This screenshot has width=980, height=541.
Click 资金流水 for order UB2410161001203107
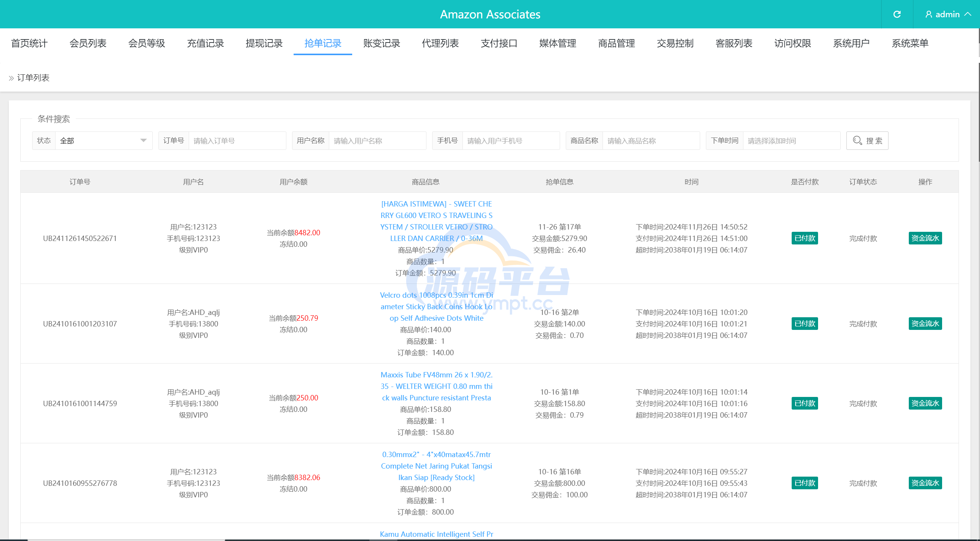tap(925, 324)
